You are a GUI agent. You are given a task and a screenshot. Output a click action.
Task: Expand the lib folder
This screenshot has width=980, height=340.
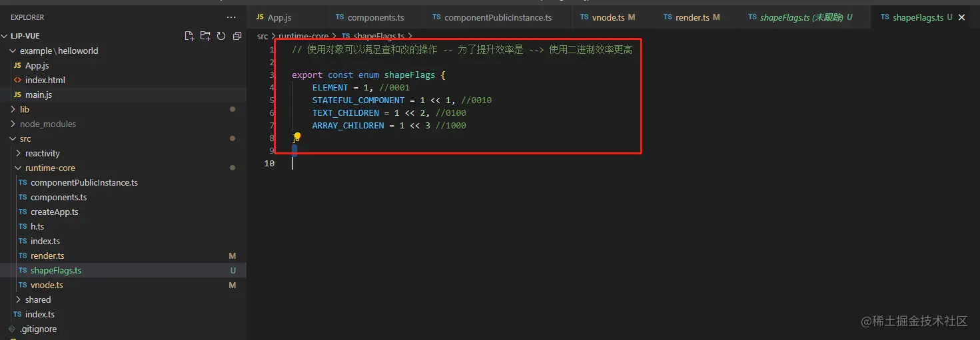[x=13, y=109]
